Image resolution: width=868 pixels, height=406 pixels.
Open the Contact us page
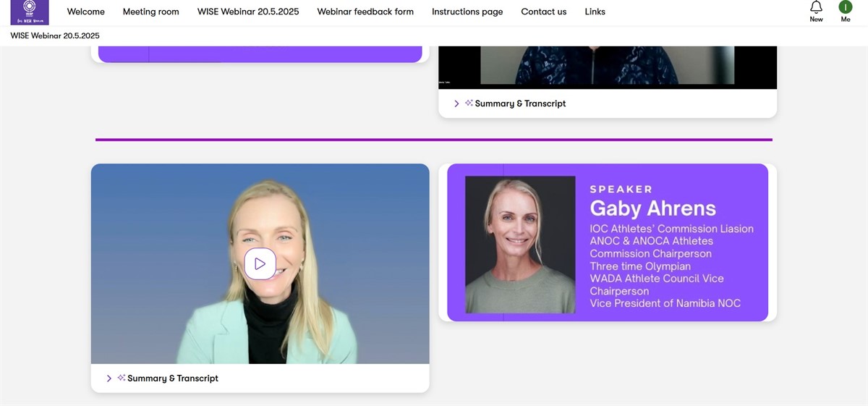tap(544, 12)
